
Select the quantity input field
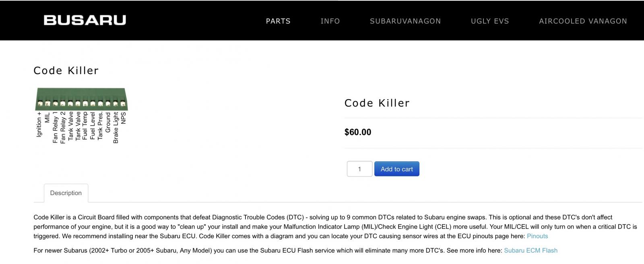(359, 169)
